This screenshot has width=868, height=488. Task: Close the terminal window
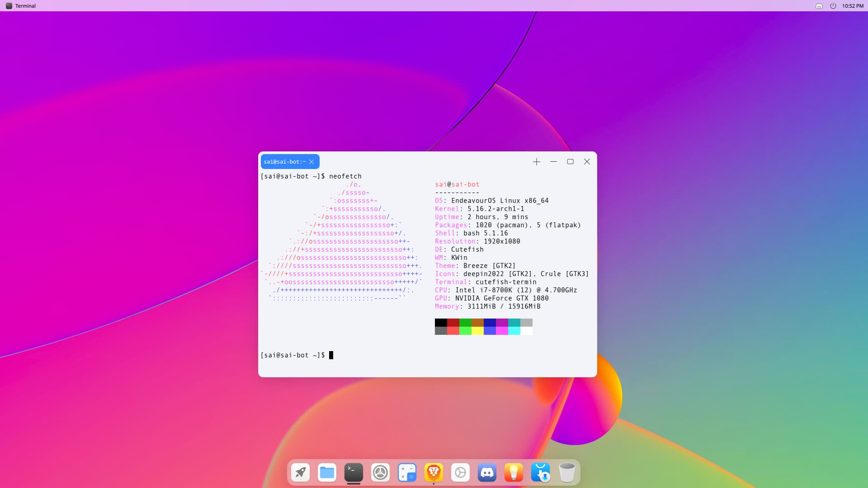coord(587,162)
